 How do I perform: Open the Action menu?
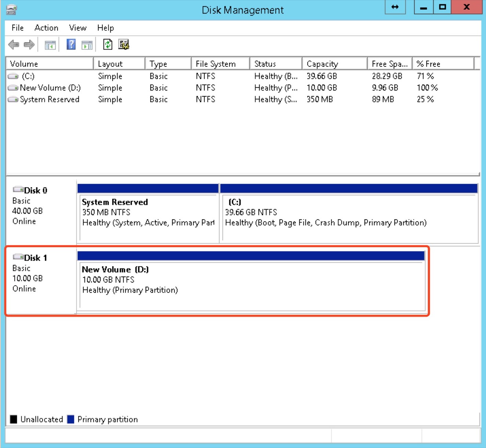46,28
